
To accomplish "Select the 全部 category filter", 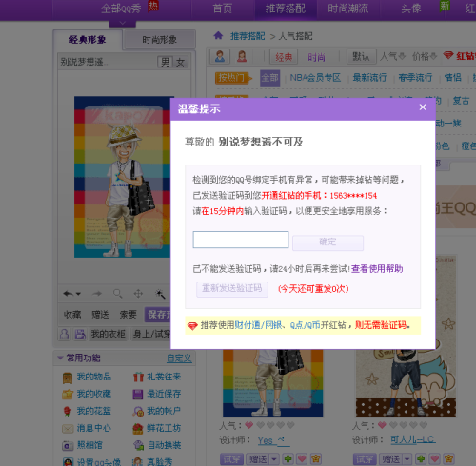I will [x=269, y=78].
